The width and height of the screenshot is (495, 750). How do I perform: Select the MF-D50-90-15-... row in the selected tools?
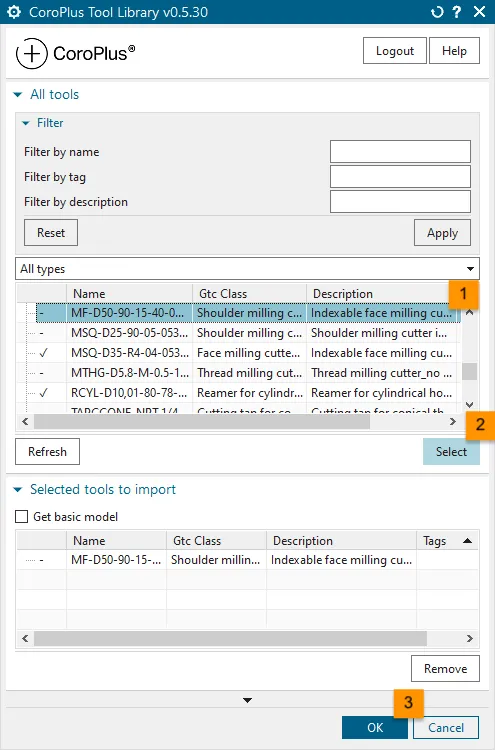248,560
